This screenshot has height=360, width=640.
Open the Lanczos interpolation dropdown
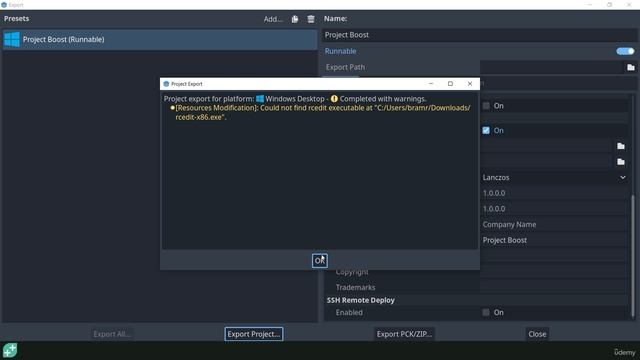pyautogui.click(x=554, y=177)
